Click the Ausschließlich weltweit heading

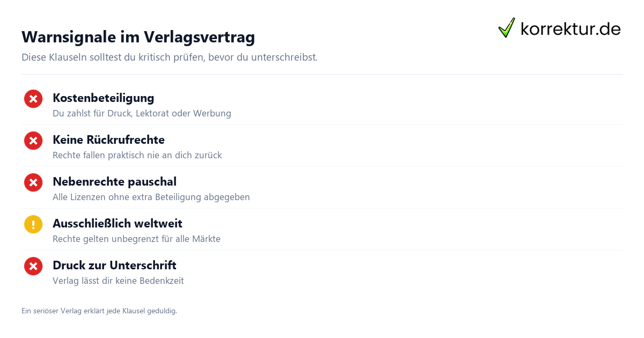[x=118, y=224]
